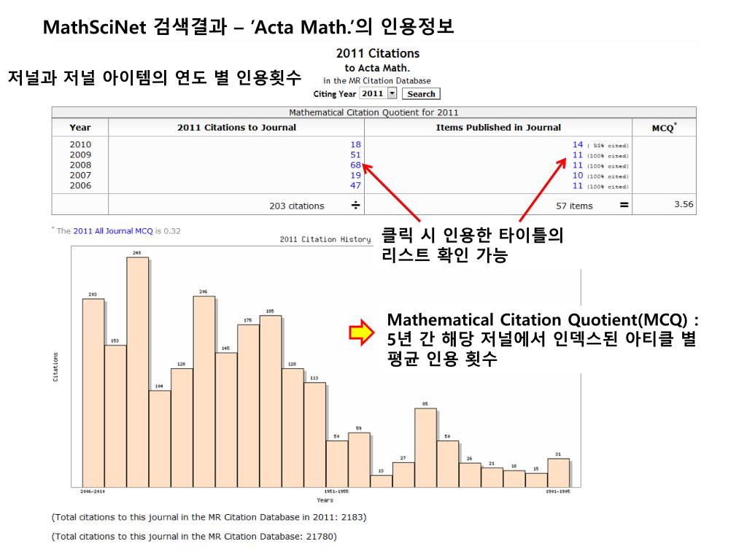
Task: Open the 19 citations link for 2007
Action: pyautogui.click(x=355, y=175)
